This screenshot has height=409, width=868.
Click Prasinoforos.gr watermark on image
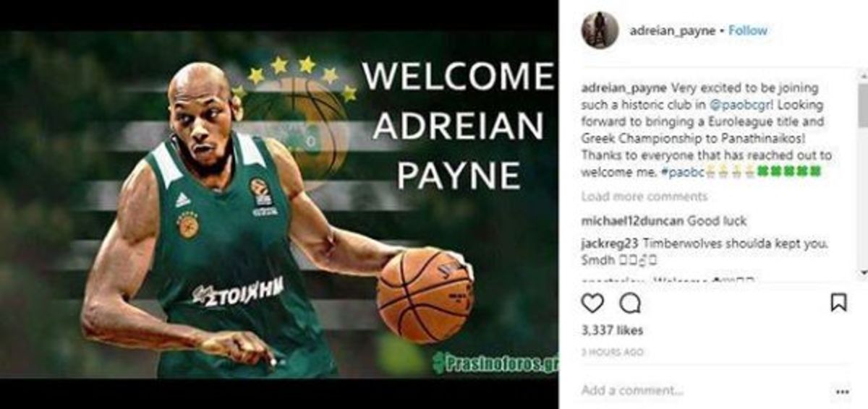pos(495,363)
